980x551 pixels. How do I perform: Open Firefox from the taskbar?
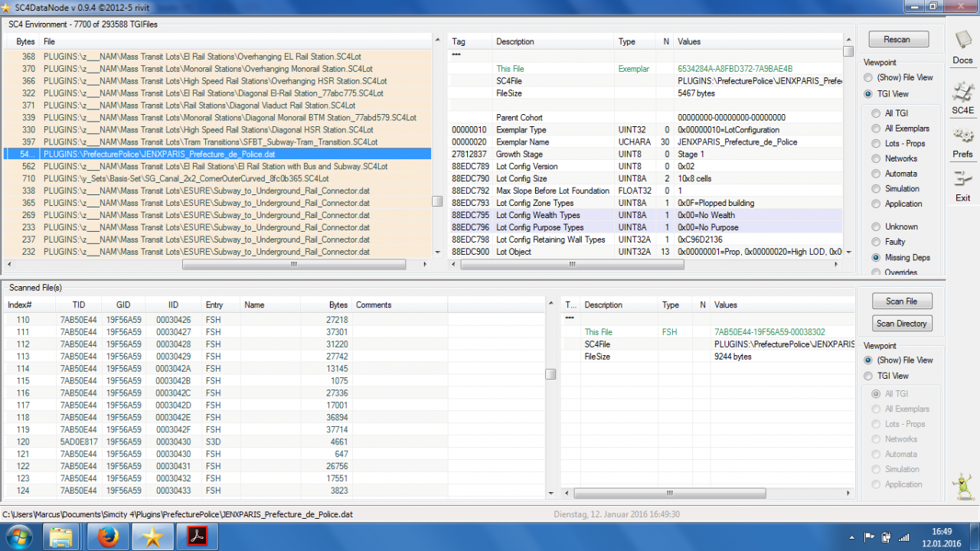pos(109,537)
